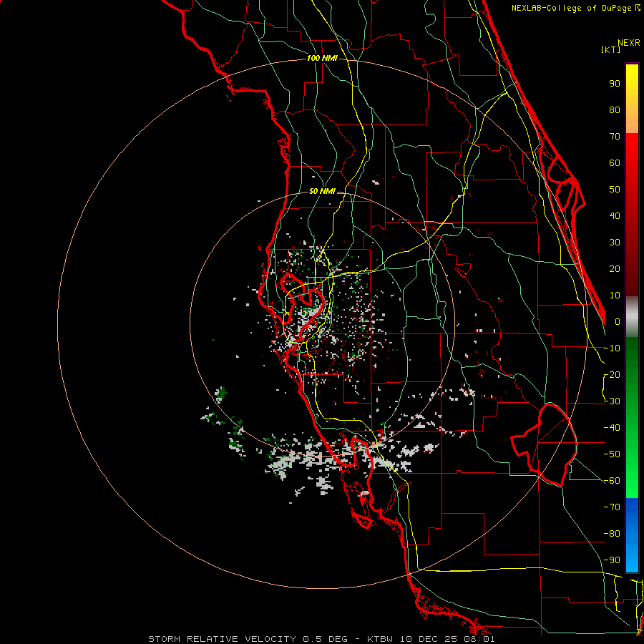Click the positive 90 knot scale label

pos(615,84)
